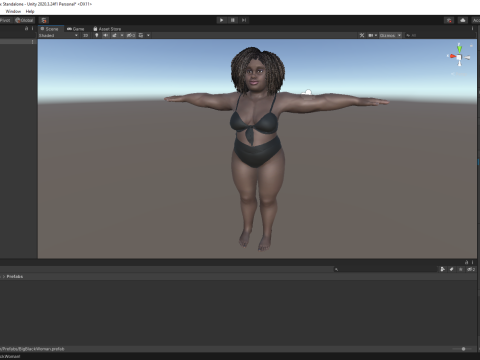
Task: Click the scene view search field
Action: pos(440,35)
